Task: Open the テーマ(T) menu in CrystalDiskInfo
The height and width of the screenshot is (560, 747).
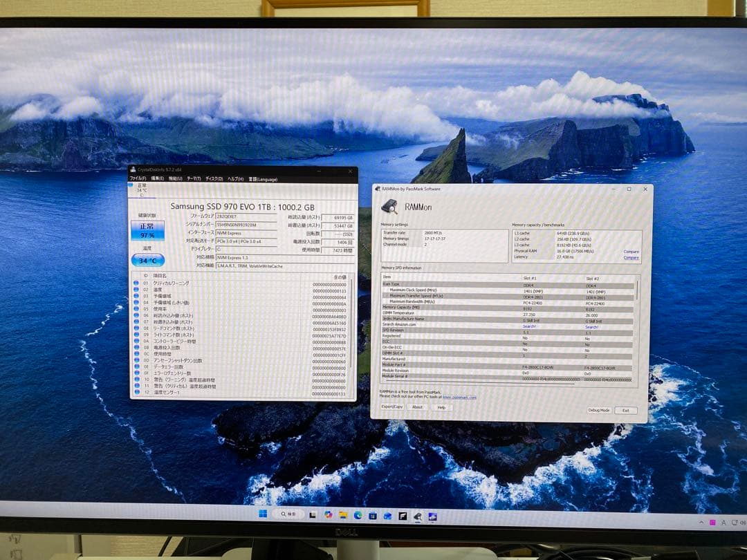Action: tap(194, 178)
